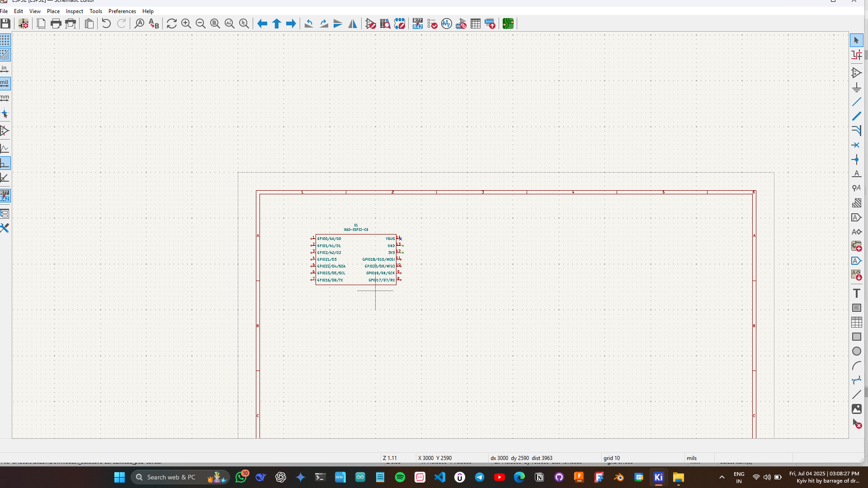The width and height of the screenshot is (868, 488).
Task: Click Zoom to Fit Page icon
Action: (215, 23)
